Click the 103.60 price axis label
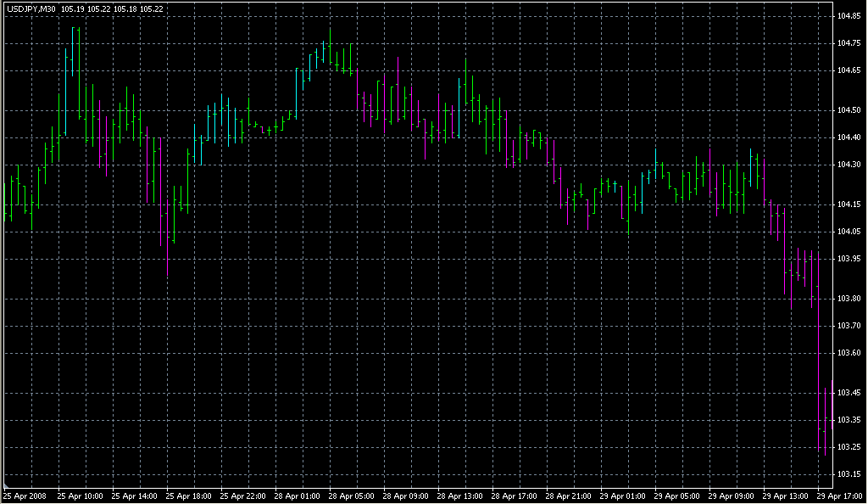 click(x=849, y=353)
